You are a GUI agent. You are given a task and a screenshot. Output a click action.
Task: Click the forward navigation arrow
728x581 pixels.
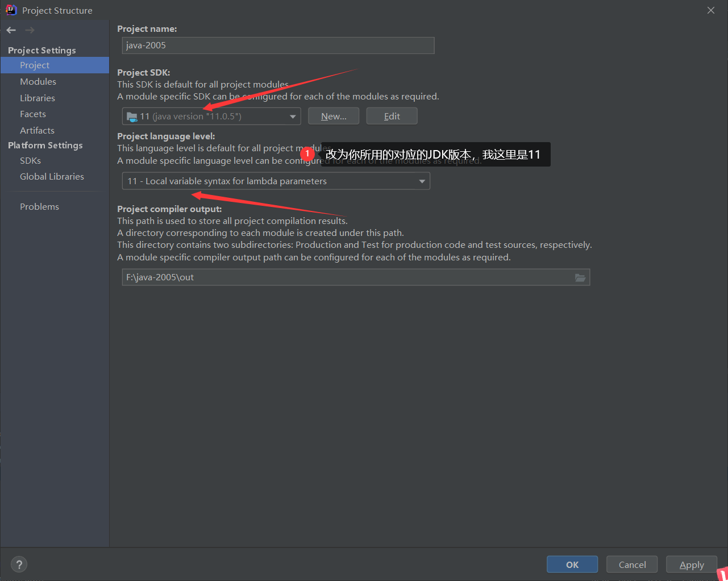(x=29, y=30)
